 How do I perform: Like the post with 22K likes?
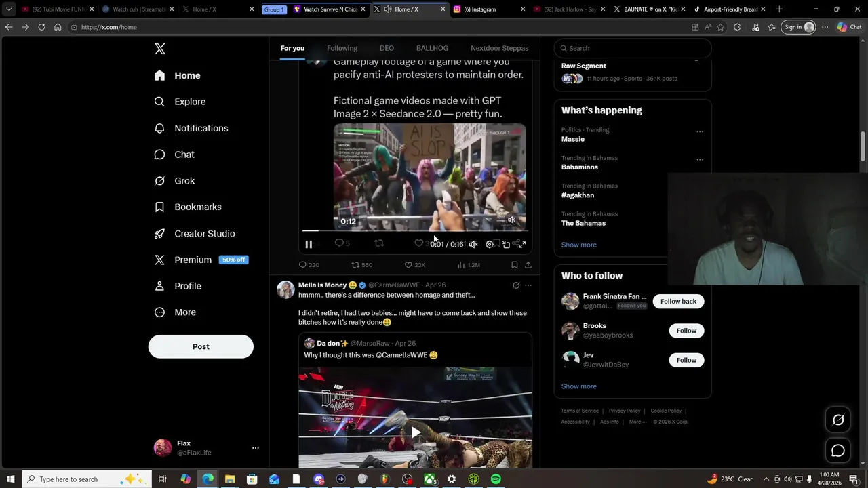(x=415, y=265)
